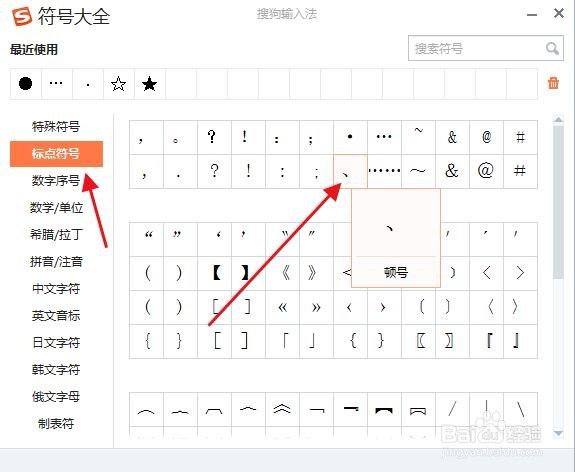Insert the left guillemet « symbol
The image size is (575, 472).
tap(282, 307)
